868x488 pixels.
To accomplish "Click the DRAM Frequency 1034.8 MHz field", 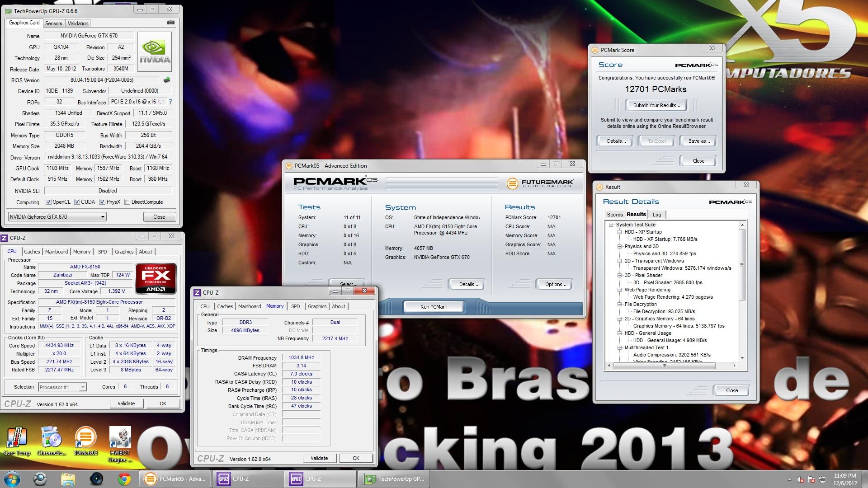I will click(x=301, y=357).
